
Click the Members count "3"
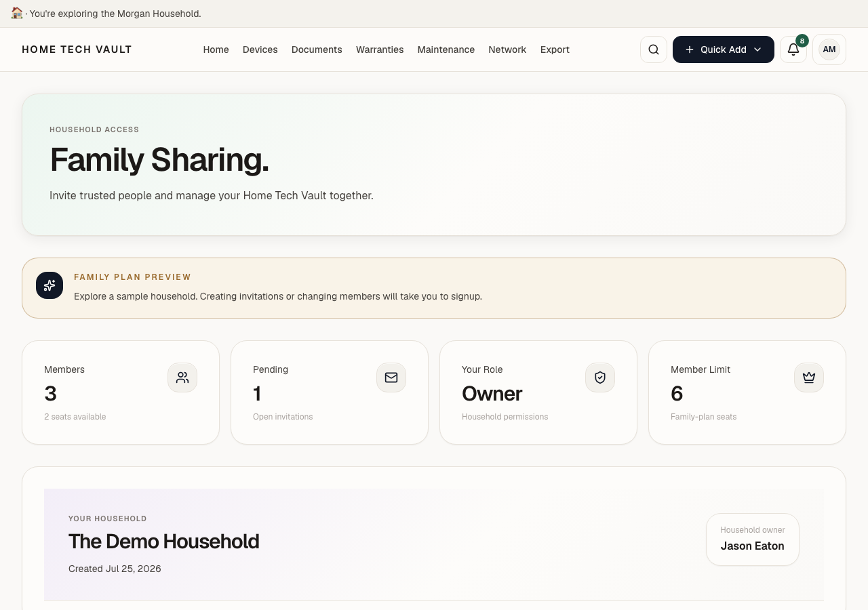[x=51, y=394]
